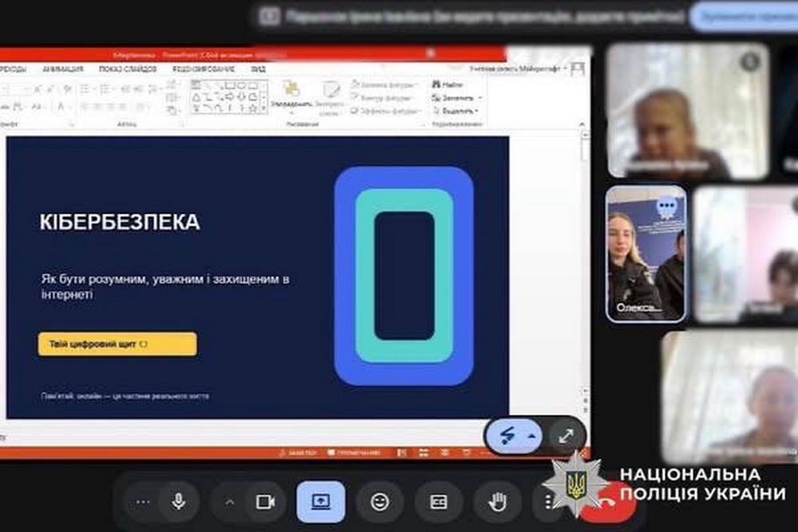Switch to the ПОКАЗ СЛАЙДОВ tab
Image resolution: width=798 pixels, height=532 pixels.
tap(128, 69)
